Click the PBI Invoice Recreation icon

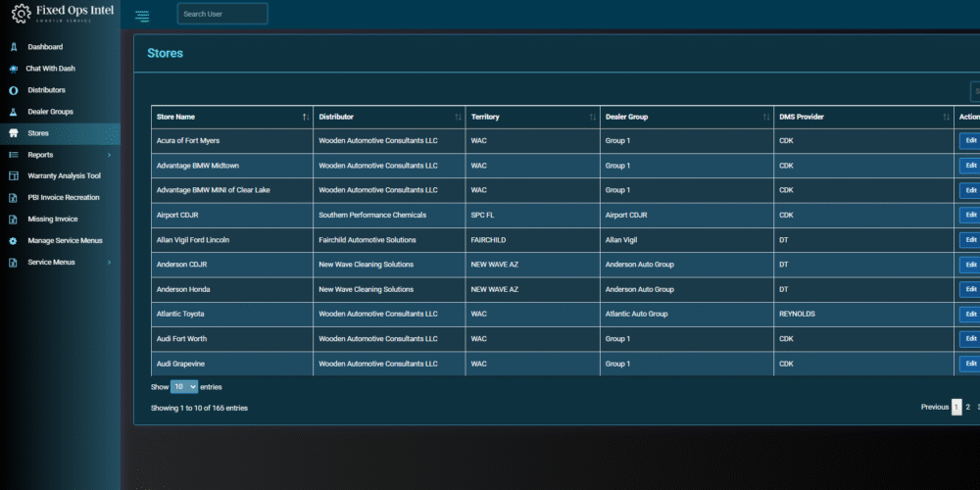tap(13, 198)
